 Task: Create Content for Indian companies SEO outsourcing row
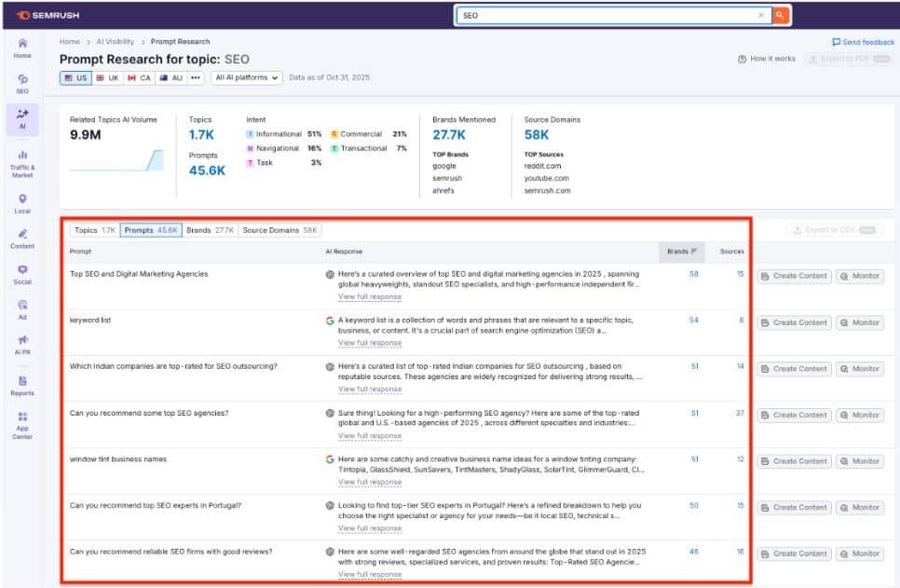tap(795, 369)
